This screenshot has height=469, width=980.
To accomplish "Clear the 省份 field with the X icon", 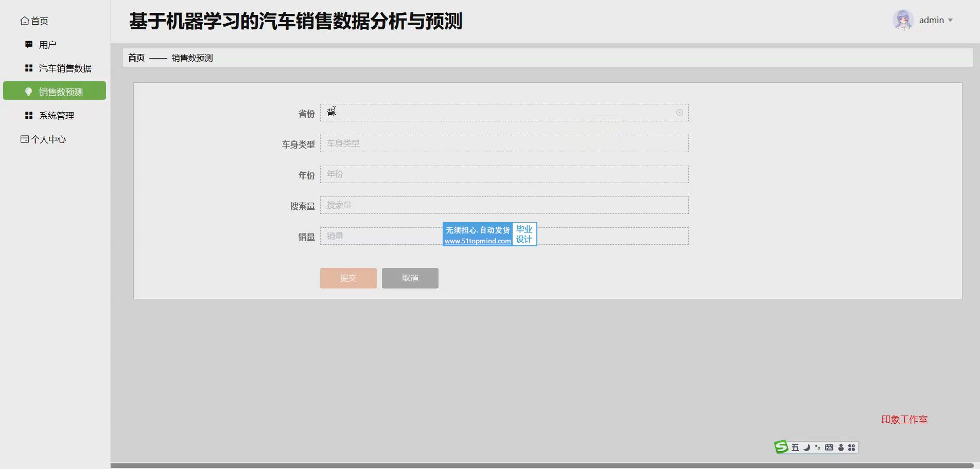I will pos(679,113).
